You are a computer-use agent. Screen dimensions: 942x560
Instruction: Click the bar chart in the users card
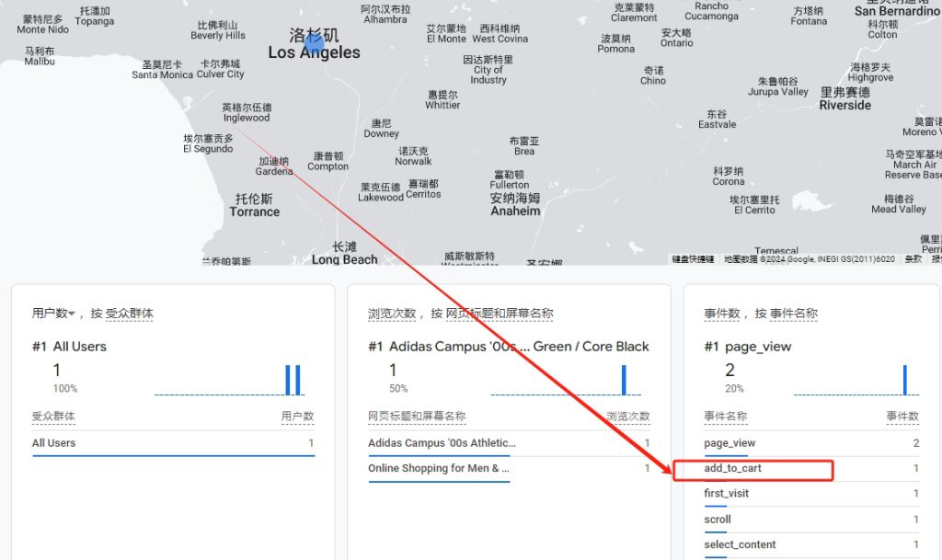tap(293, 380)
